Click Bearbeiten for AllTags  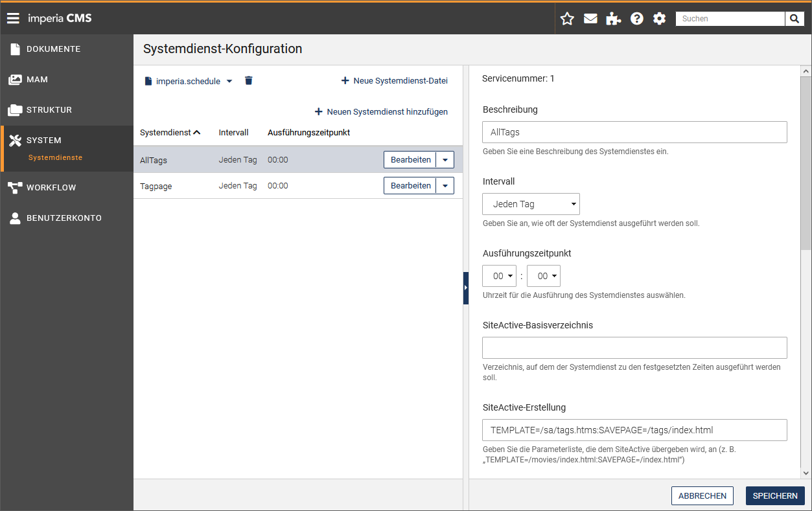[x=410, y=159]
